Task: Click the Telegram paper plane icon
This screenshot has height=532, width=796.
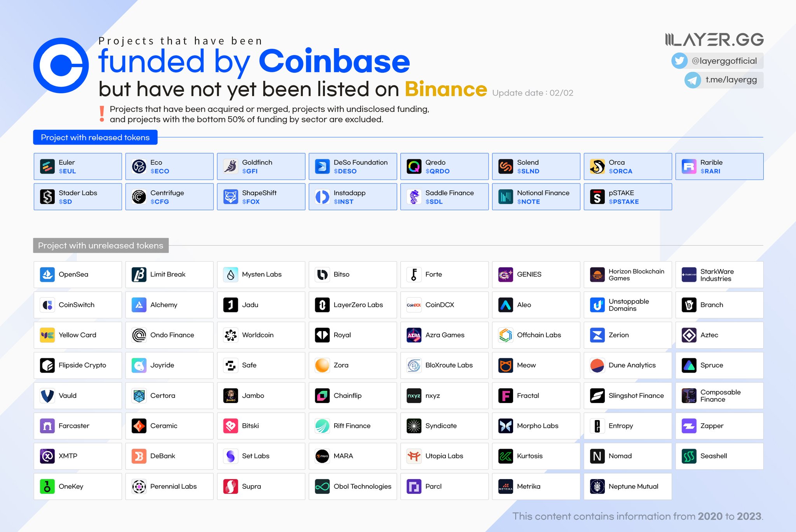Action: (692, 80)
